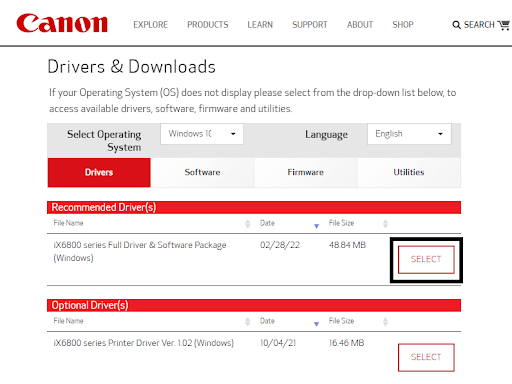Click the SEARCH label in header
Image resolution: width=512 pixels, height=384 pixels.
coord(479,25)
